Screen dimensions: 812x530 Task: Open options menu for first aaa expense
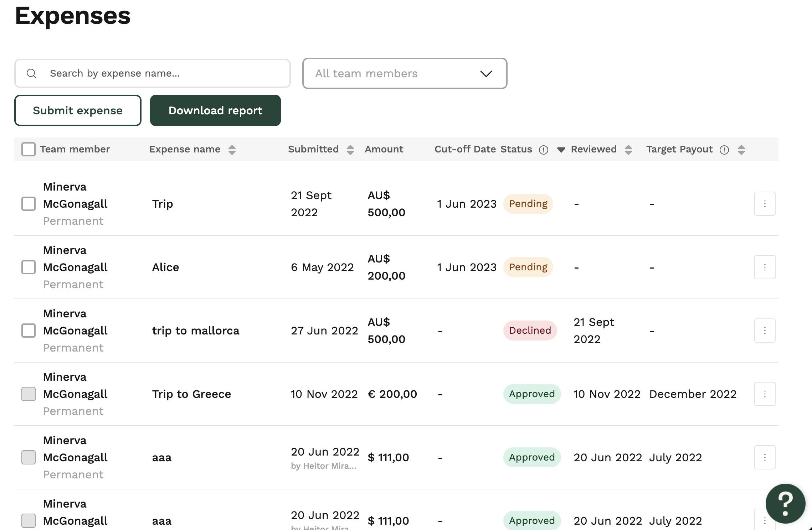point(765,457)
